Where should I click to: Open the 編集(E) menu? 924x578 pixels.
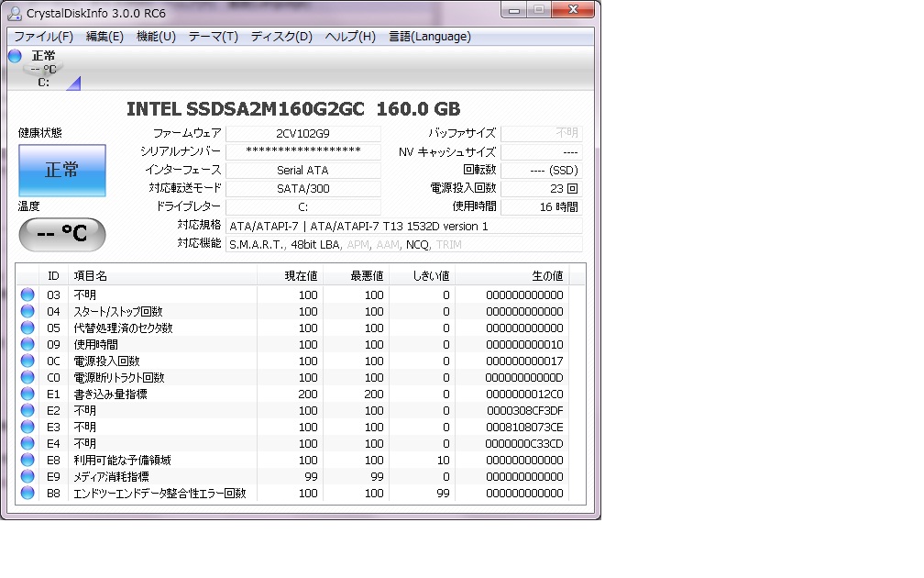point(104,37)
